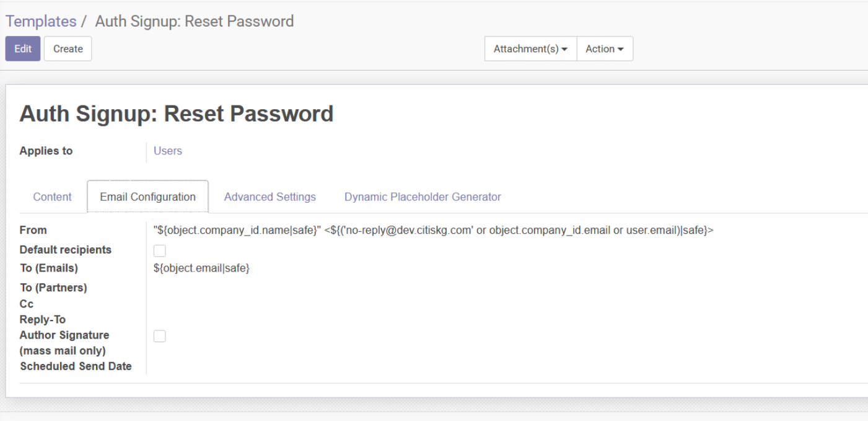Image resolution: width=868 pixels, height=421 pixels.
Task: Switch to Dynamic Placeholder Generator tab
Action: pyautogui.click(x=423, y=197)
